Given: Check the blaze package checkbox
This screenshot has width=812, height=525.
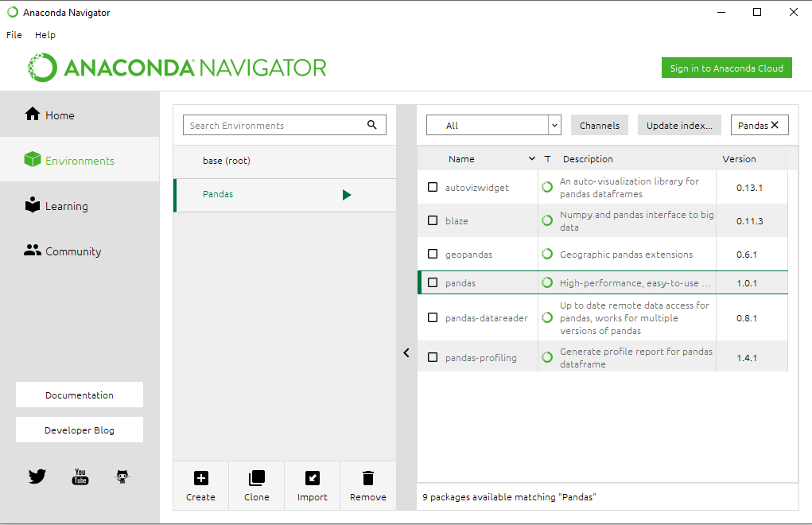Looking at the screenshot, I should [433, 220].
